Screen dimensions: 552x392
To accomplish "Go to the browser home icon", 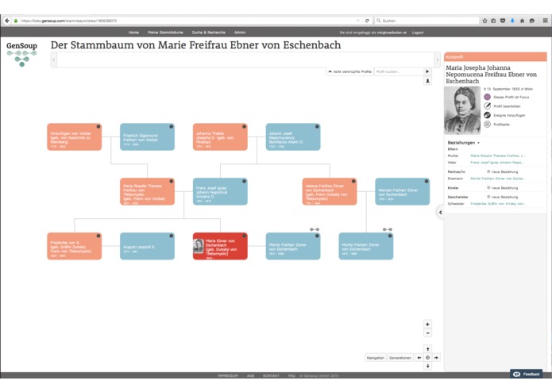I will coord(522,21).
